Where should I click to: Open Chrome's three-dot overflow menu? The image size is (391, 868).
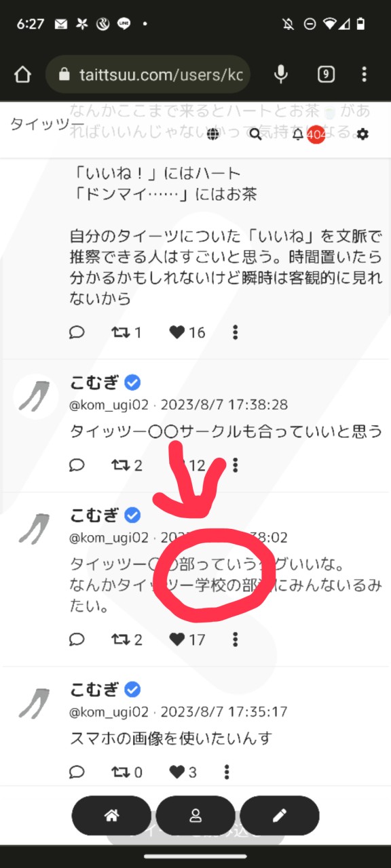pos(365,75)
